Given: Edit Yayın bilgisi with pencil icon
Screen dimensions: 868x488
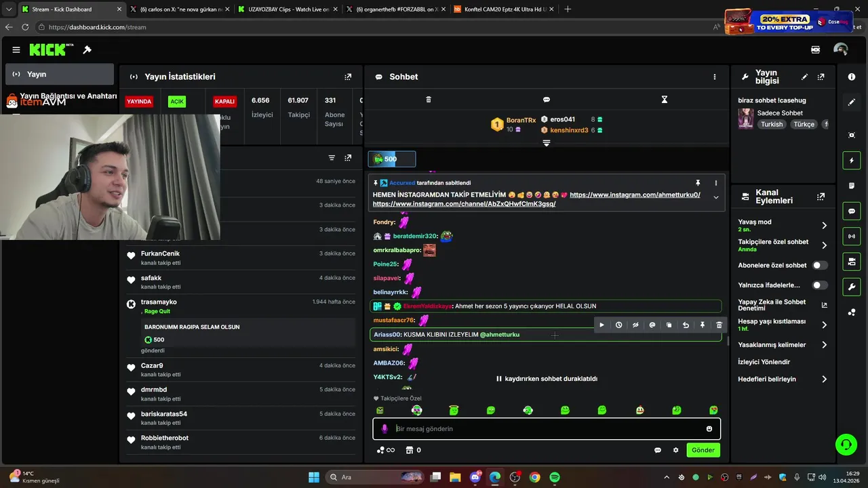Looking at the screenshot, I should (805, 77).
